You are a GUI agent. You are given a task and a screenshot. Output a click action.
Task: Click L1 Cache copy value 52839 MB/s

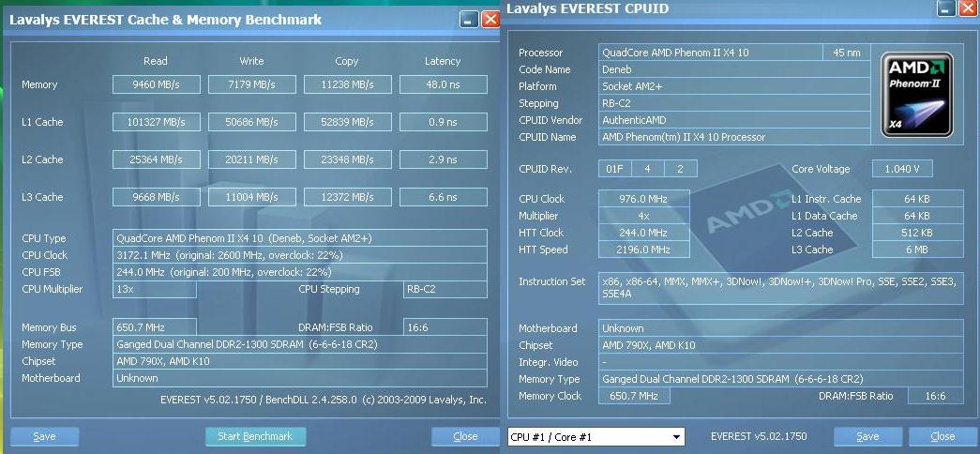point(348,122)
